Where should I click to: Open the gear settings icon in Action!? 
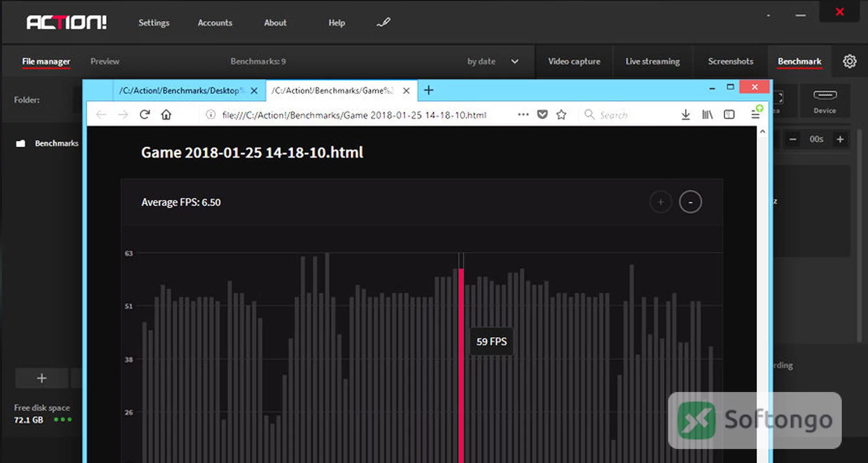[849, 61]
